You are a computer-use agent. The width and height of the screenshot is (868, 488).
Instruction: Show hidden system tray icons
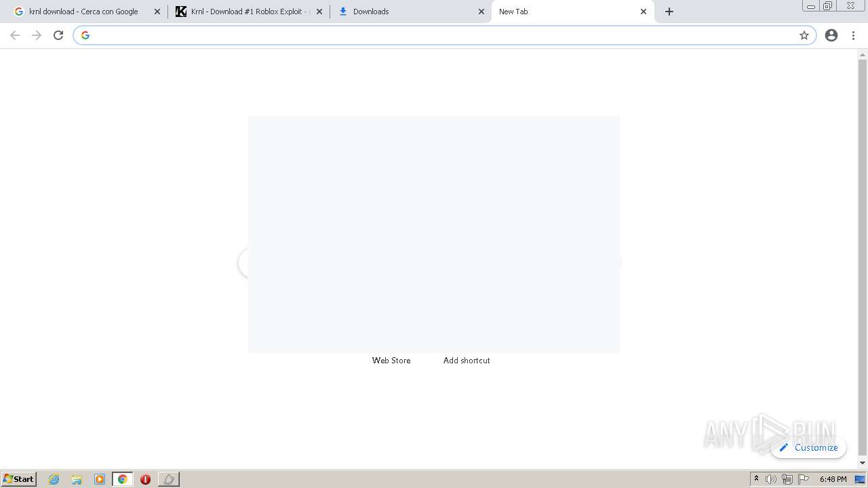(x=756, y=479)
